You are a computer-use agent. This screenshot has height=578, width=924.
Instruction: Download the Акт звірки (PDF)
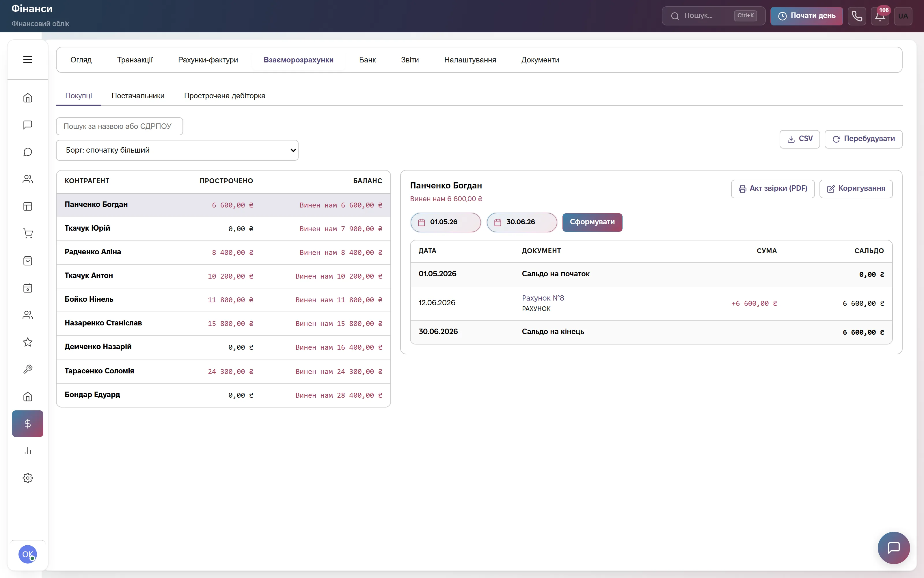[x=773, y=189]
